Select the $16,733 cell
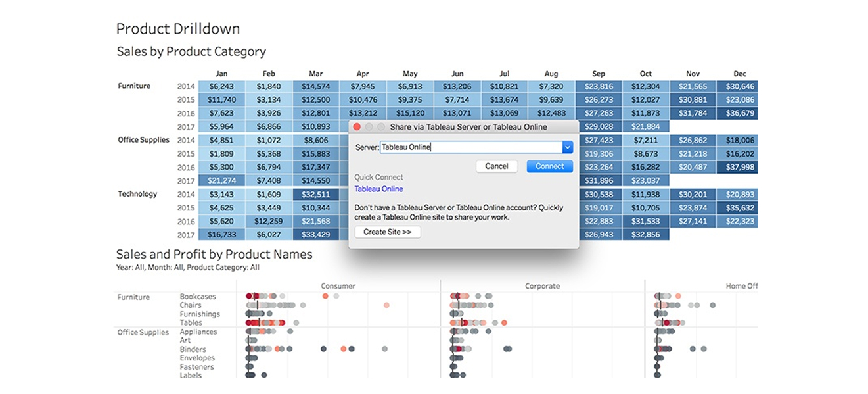The height and width of the screenshot is (394, 868). (221, 235)
